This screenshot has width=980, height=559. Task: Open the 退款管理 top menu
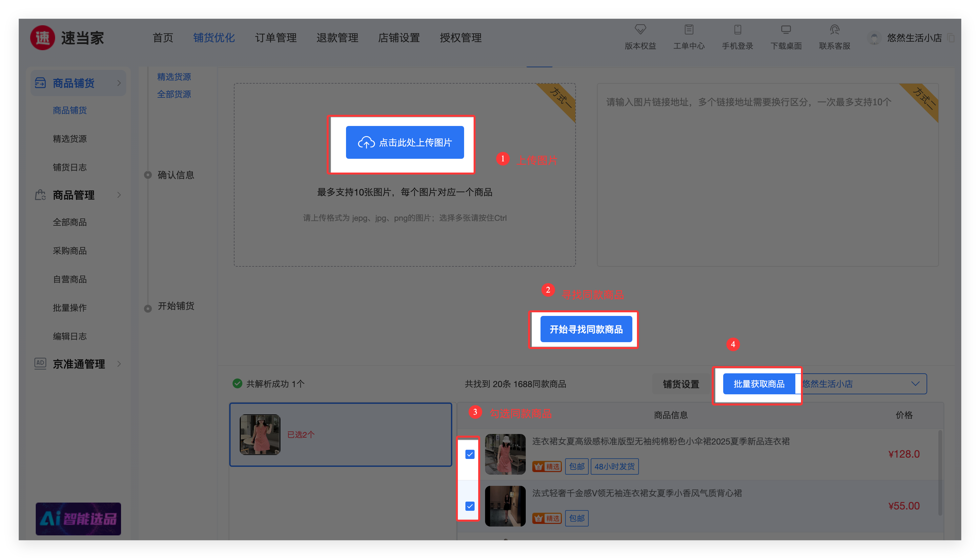tap(337, 38)
